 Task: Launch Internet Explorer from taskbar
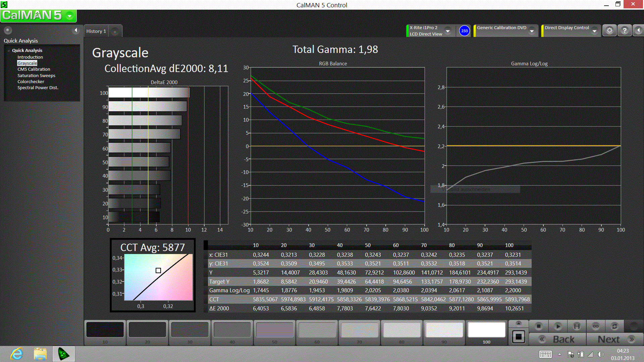17,354
